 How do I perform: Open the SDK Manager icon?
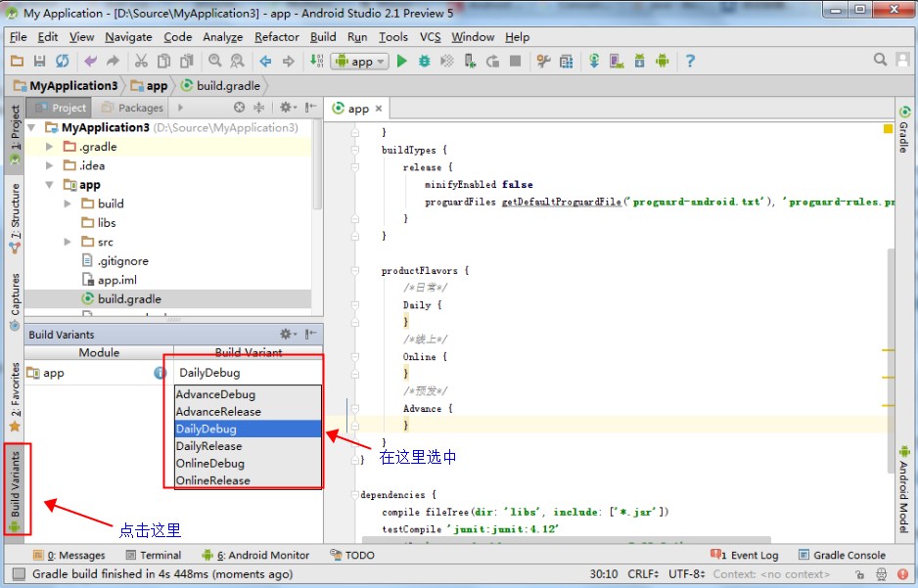(639, 61)
